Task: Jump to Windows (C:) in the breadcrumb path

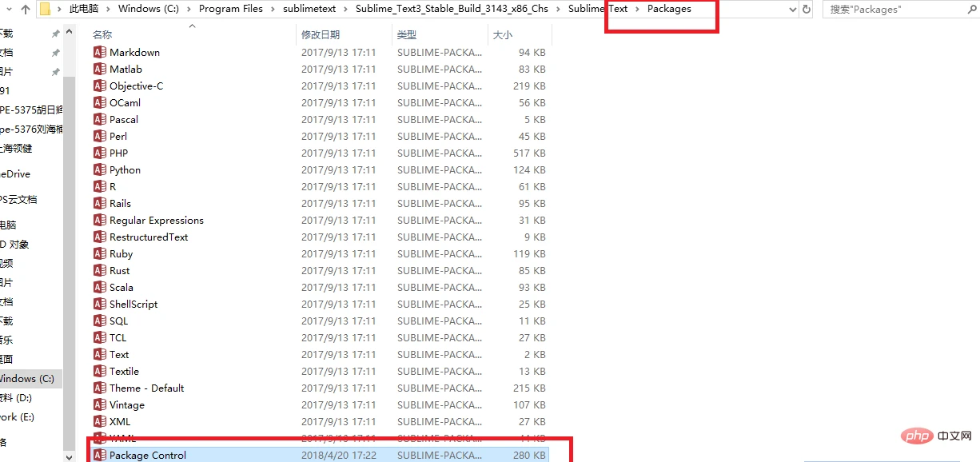Action: pyautogui.click(x=150, y=10)
